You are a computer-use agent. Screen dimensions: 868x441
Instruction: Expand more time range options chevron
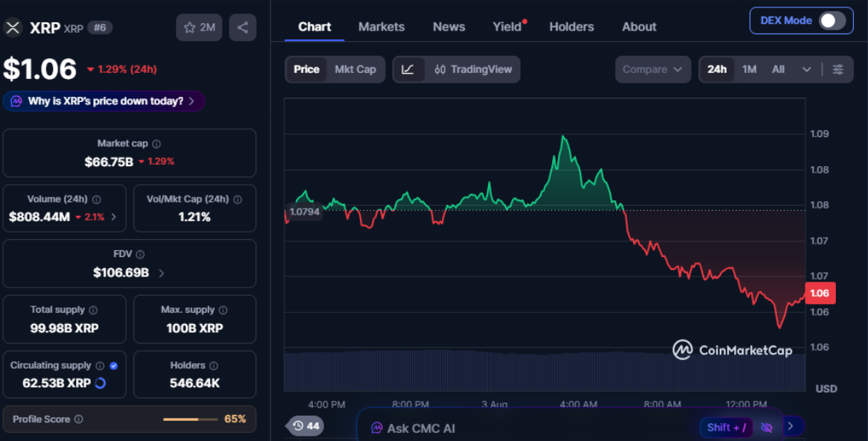pos(807,69)
